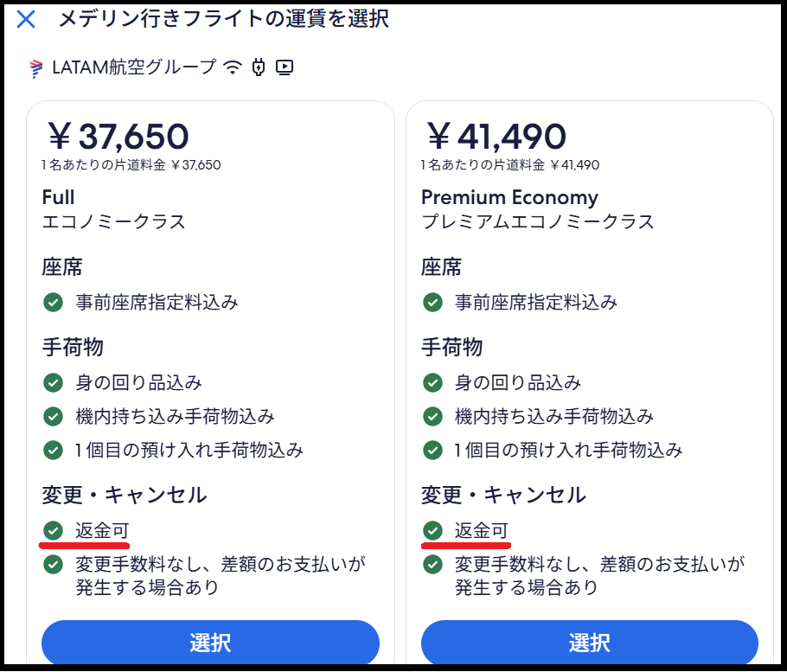The height and width of the screenshot is (672, 787).
Task: Click the ¥41,490 price heading
Action: click(497, 137)
